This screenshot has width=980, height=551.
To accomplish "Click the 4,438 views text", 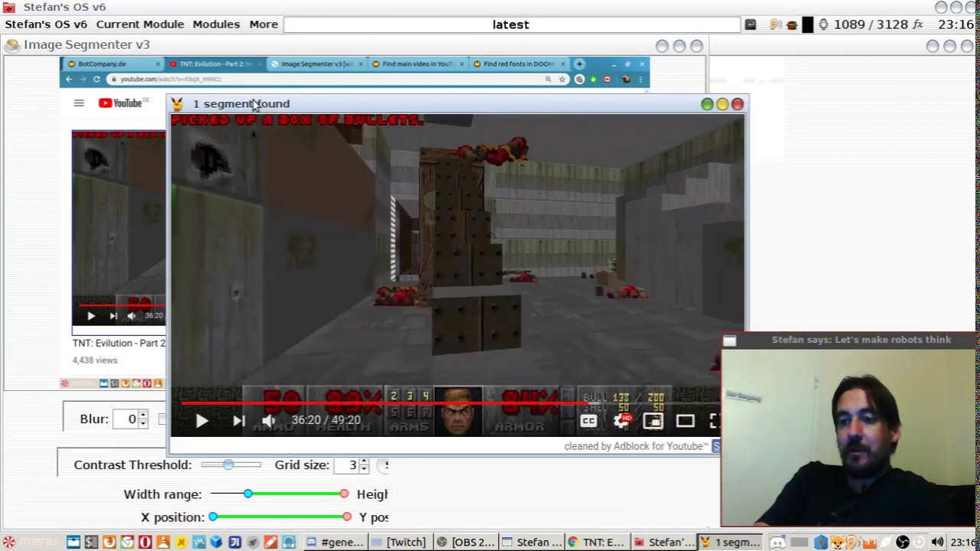I will [95, 360].
